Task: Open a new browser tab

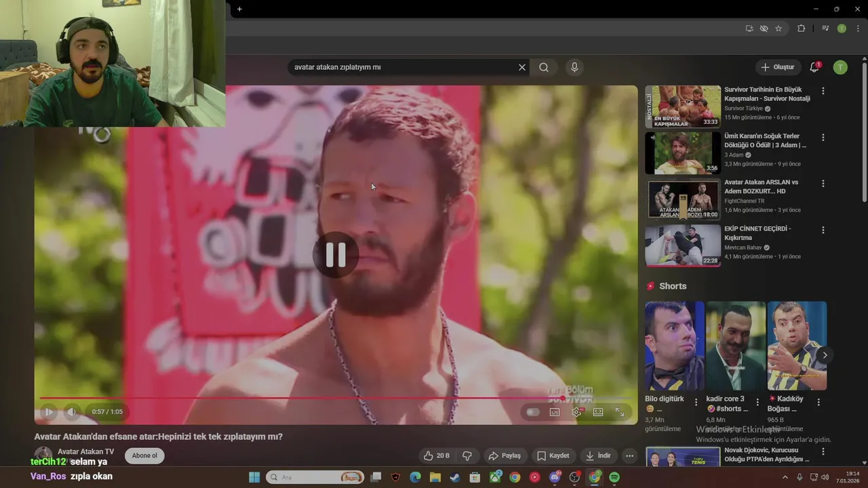Action: tap(239, 9)
